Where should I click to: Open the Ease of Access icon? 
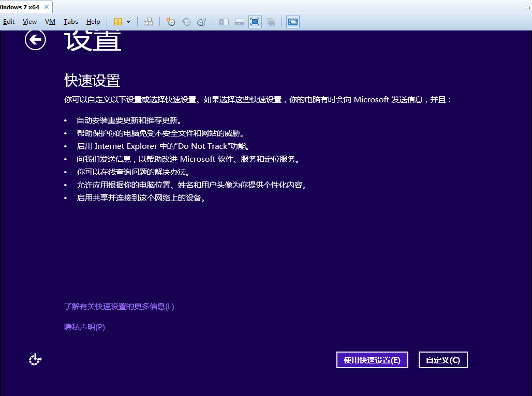(x=35, y=359)
